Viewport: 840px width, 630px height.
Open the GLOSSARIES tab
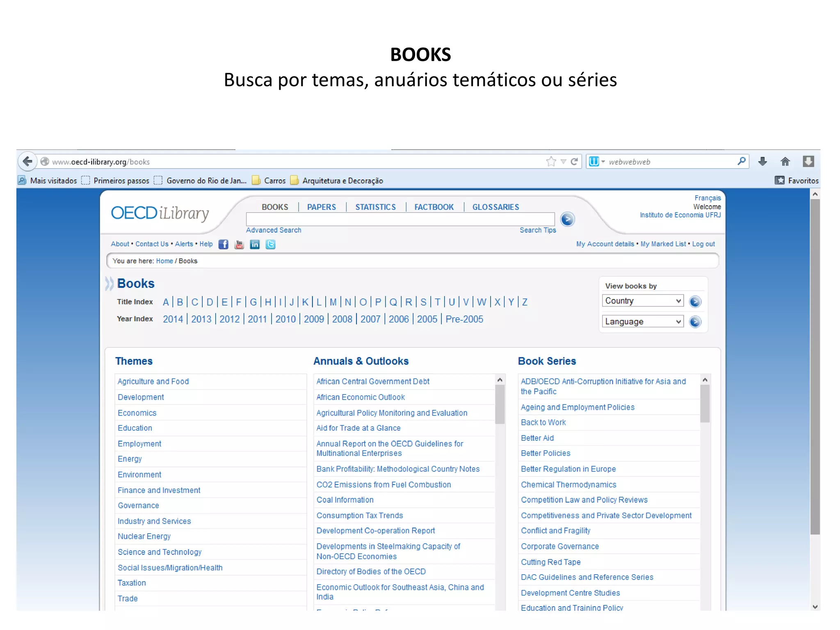click(495, 207)
